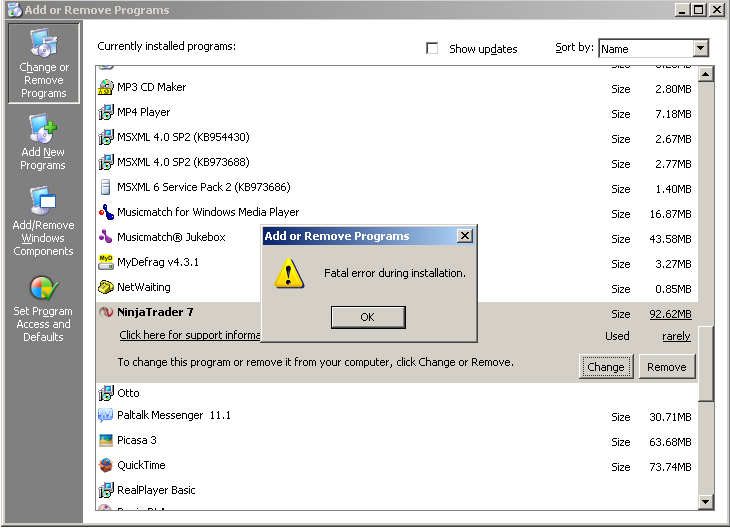Open Set Program Access and Defaults
Screen dimensions: 730x532
[x=43, y=308]
